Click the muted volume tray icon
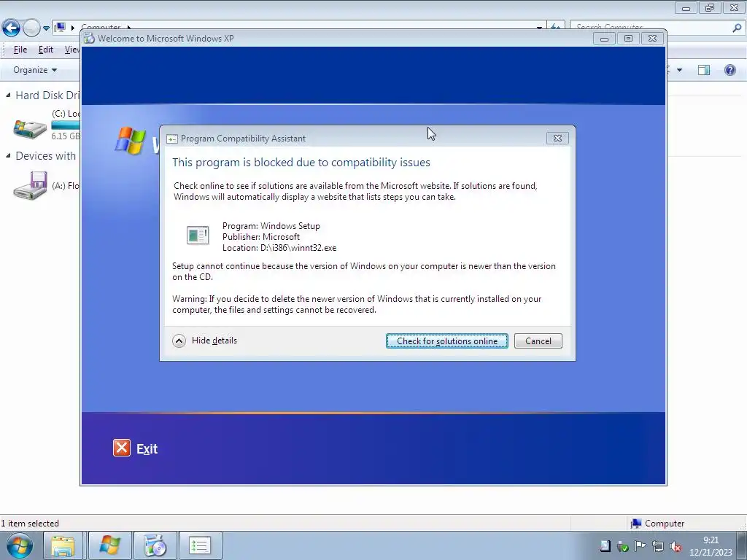Screen dimensions: 747x560 [x=676, y=546]
